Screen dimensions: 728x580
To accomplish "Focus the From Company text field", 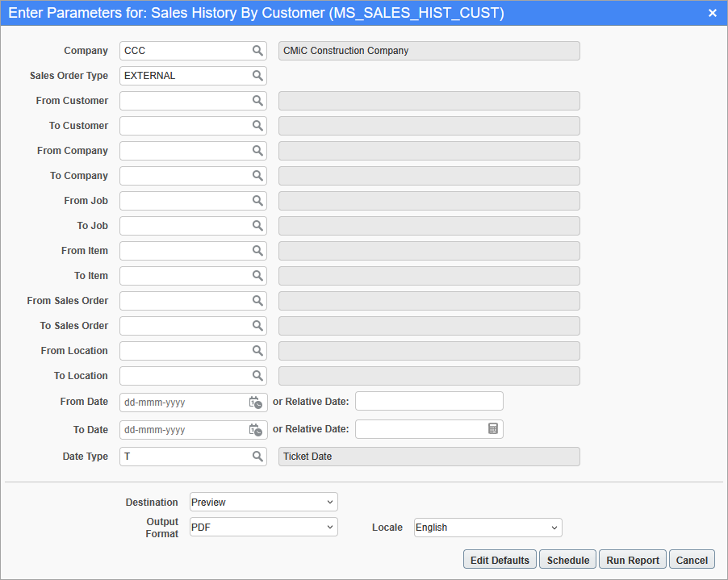I will point(185,151).
